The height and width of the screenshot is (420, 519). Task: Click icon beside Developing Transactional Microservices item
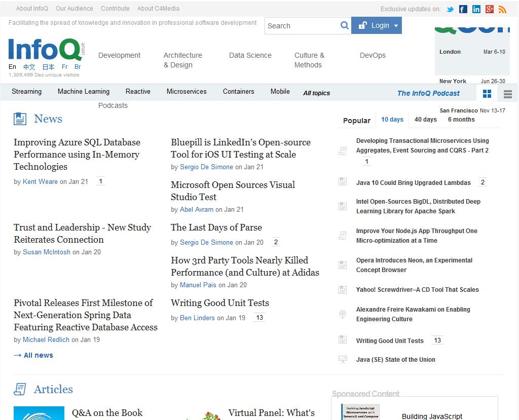tap(343, 151)
